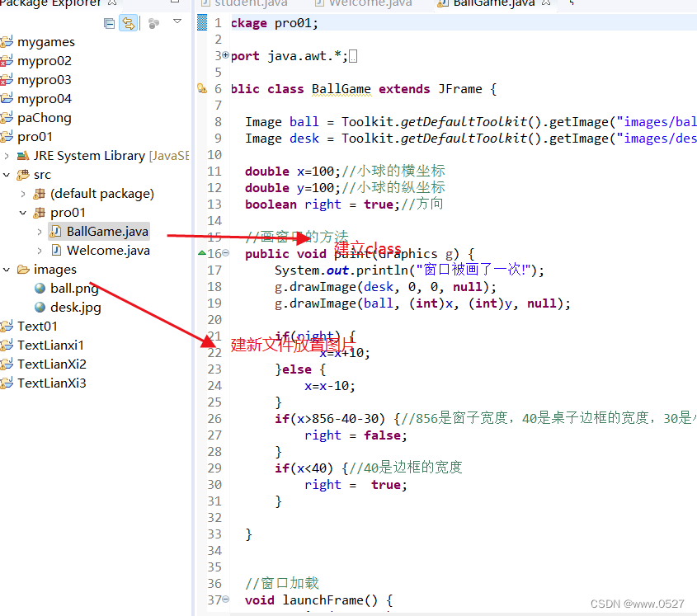Switch to the Welcome.java editor tab

(364, 3)
